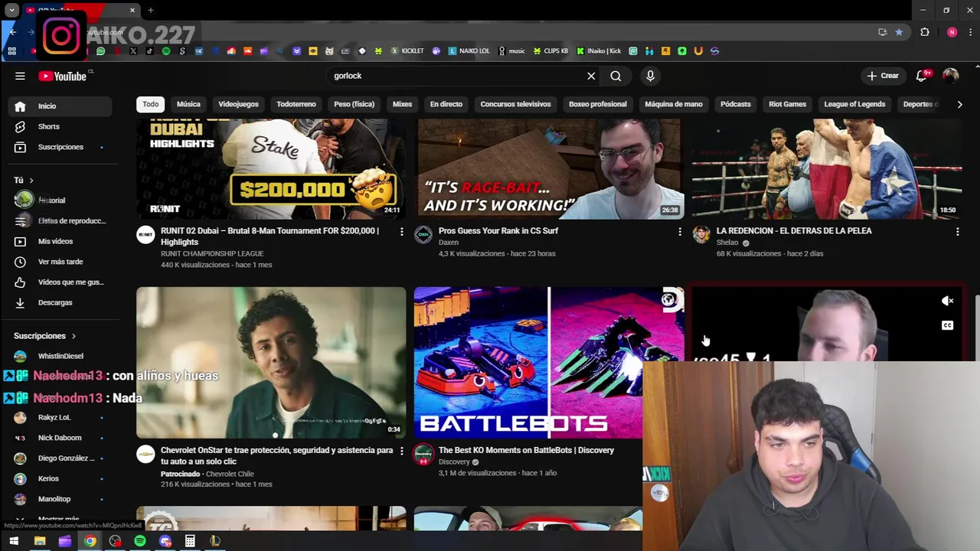Open the KICKLET bookmark
980x551 pixels.
pyautogui.click(x=407, y=51)
